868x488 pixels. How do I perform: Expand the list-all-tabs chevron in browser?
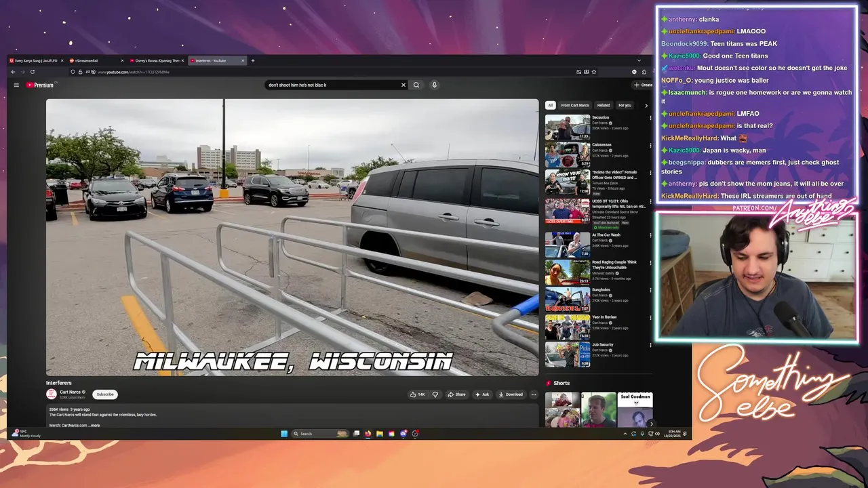pyautogui.click(x=639, y=60)
